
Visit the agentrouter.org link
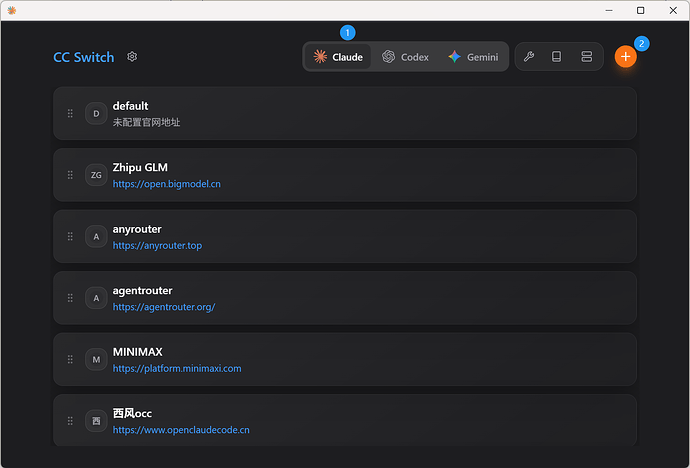pyautogui.click(x=164, y=307)
